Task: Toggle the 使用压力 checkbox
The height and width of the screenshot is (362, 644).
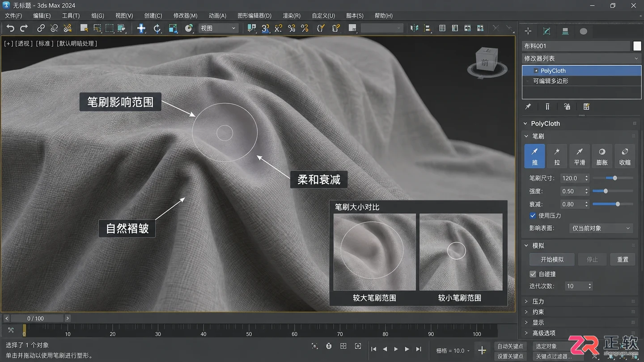Action: coord(533,215)
